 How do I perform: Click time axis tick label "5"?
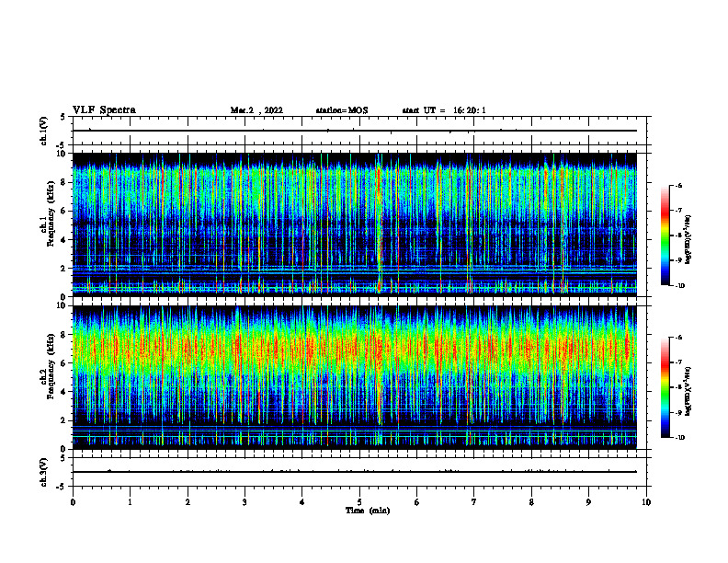click(x=359, y=502)
